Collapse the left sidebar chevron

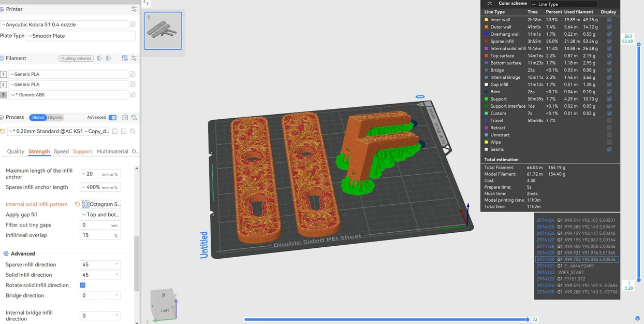point(146,3)
